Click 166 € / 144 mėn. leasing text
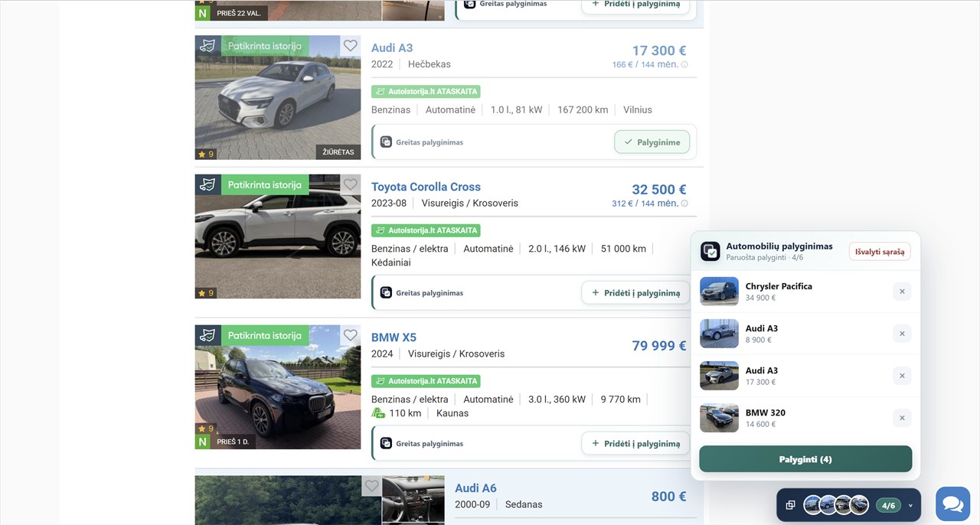The width and height of the screenshot is (980, 525). point(645,65)
